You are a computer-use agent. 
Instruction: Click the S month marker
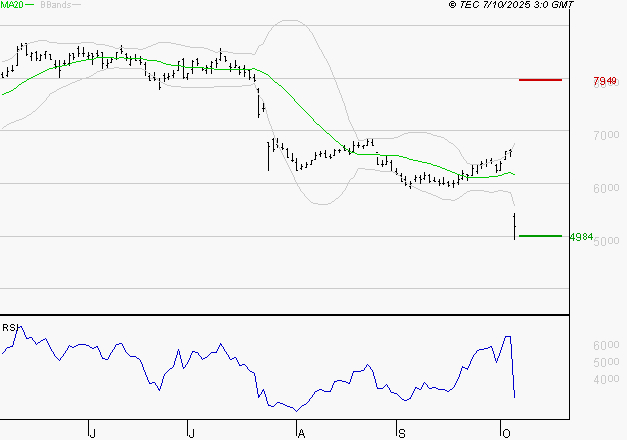[x=402, y=433]
